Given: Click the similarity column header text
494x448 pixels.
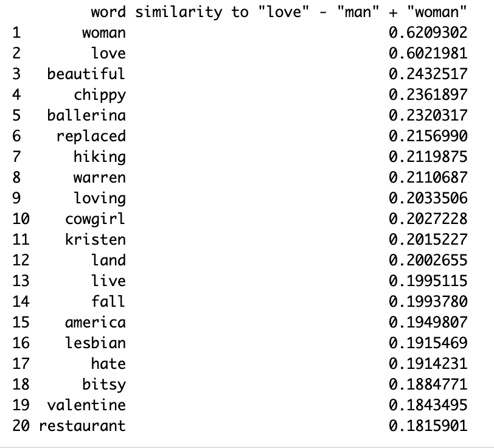Looking at the screenshot, I should point(301,12).
